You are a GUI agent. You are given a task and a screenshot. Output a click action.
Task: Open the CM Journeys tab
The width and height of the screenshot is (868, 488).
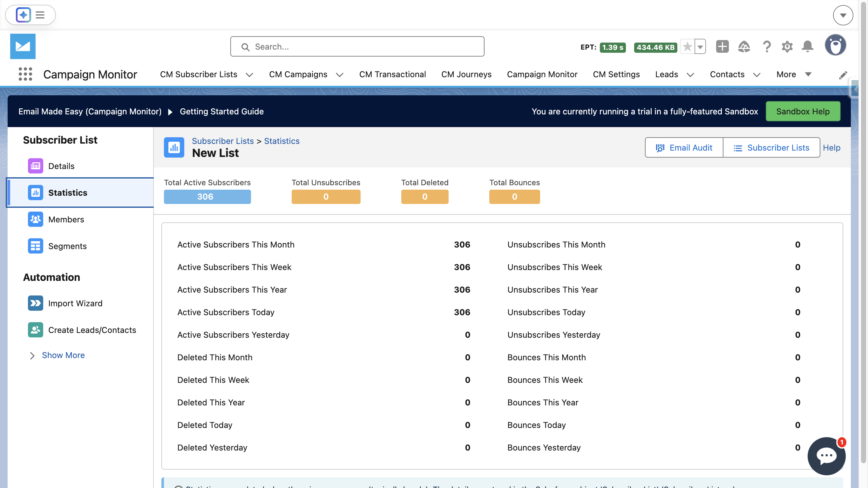(466, 74)
